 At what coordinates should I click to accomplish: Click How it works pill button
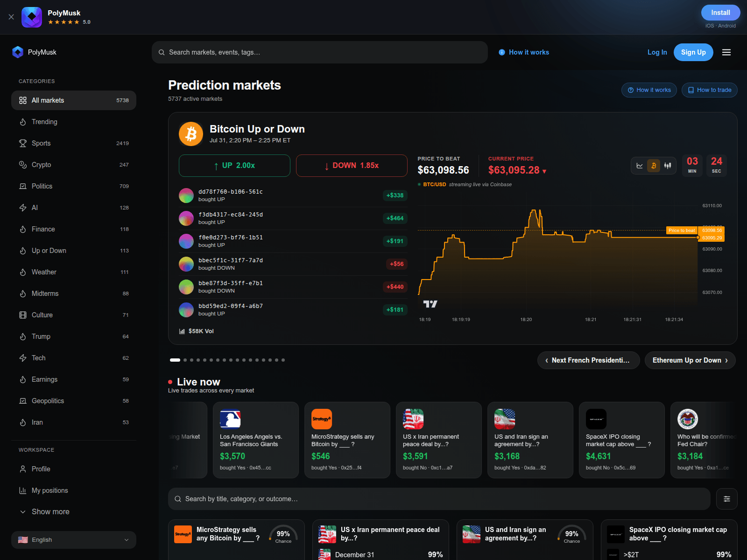(649, 90)
